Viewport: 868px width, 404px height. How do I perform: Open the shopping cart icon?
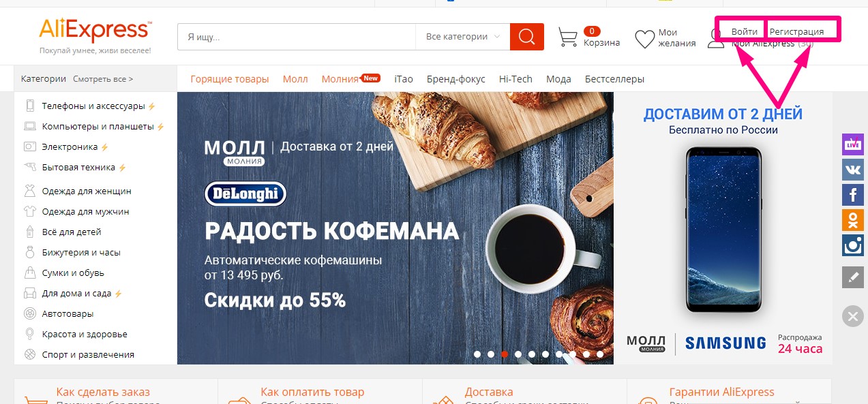coord(568,37)
